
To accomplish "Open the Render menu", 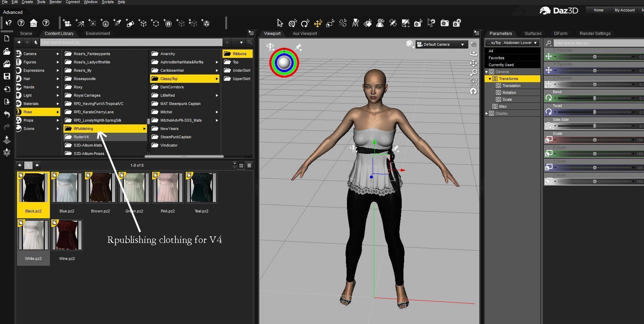I will 55,2.
